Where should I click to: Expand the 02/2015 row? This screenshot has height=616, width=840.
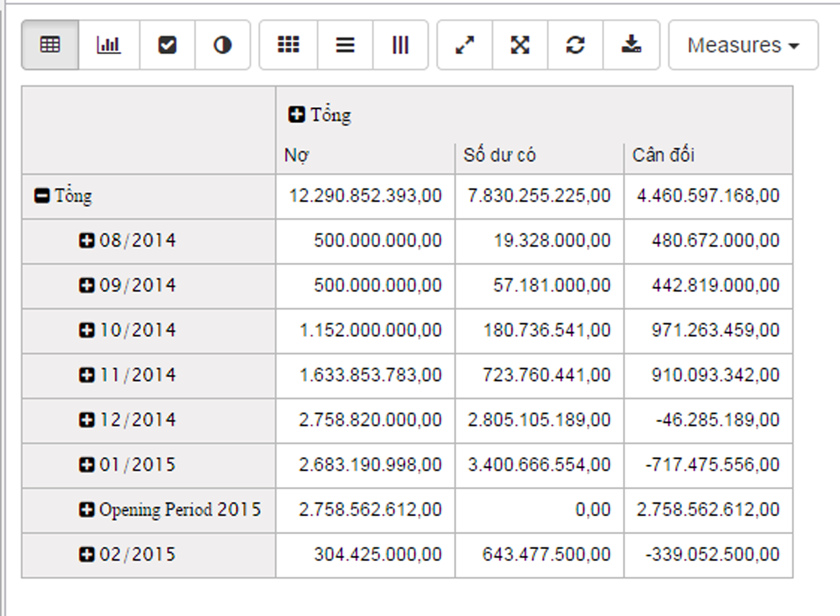86,554
